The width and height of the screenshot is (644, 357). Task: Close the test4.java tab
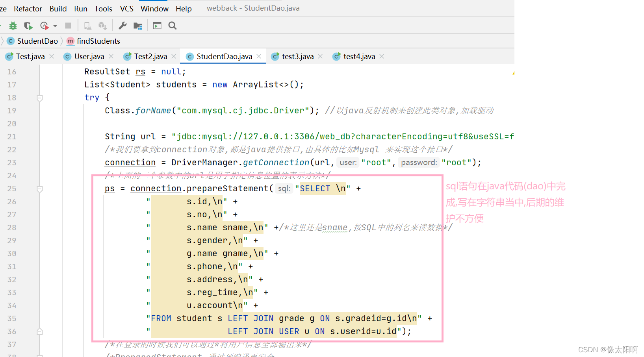point(382,56)
